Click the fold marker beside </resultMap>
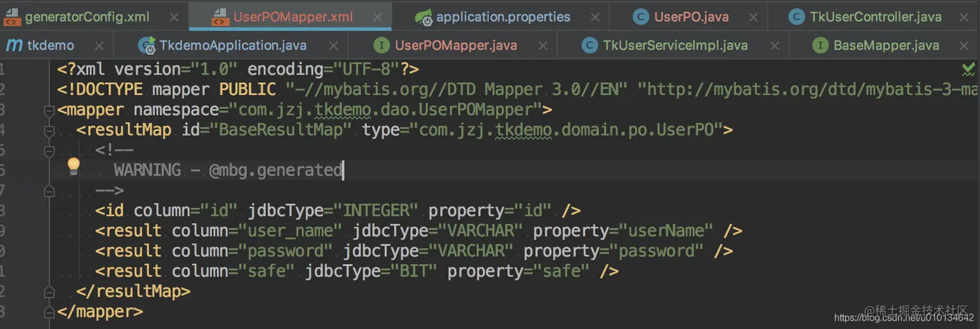This screenshot has width=980, height=329. 49,292
